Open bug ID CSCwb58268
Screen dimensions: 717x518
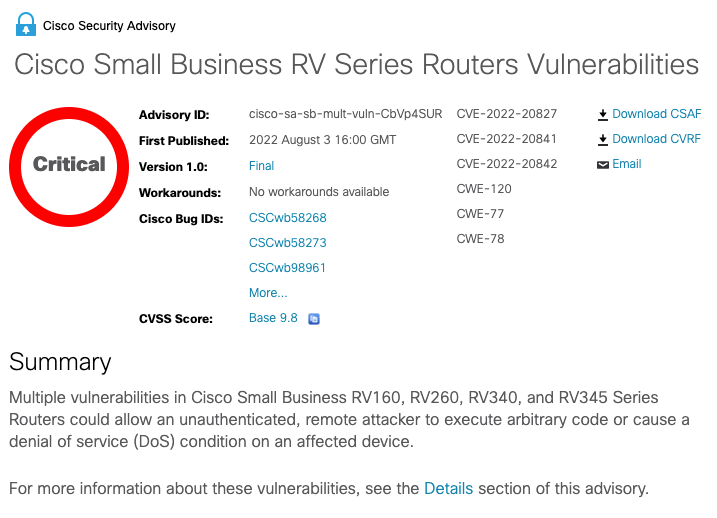(287, 217)
